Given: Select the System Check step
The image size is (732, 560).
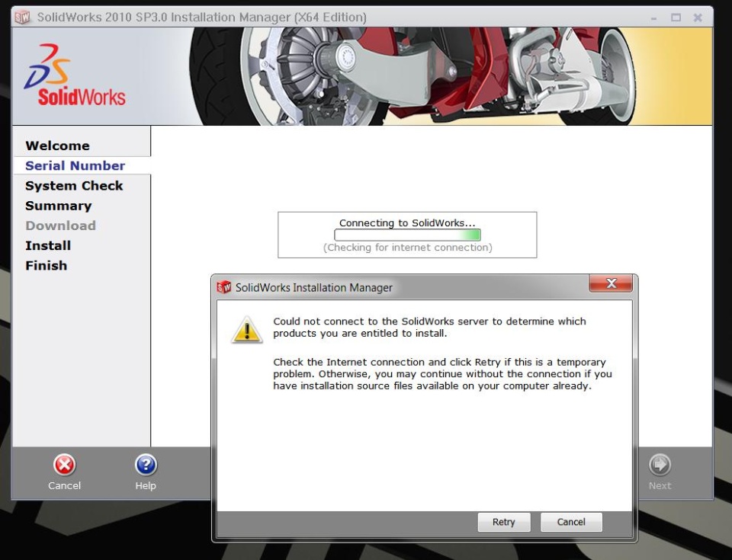Looking at the screenshot, I should click(74, 186).
